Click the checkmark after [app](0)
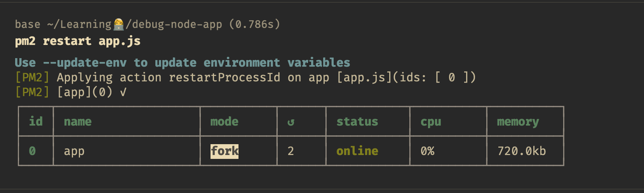The height and width of the screenshot is (193, 644). coord(123,93)
